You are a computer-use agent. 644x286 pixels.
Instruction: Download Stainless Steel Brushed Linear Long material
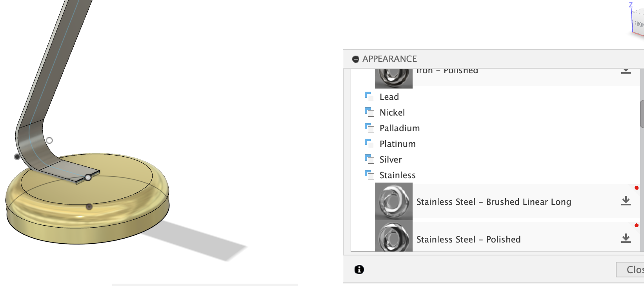pyautogui.click(x=626, y=201)
